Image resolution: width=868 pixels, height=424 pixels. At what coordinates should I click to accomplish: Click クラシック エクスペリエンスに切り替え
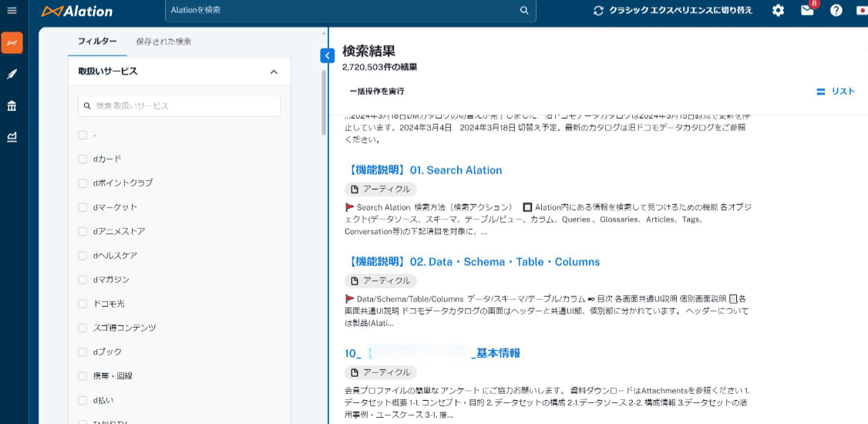coord(681,11)
